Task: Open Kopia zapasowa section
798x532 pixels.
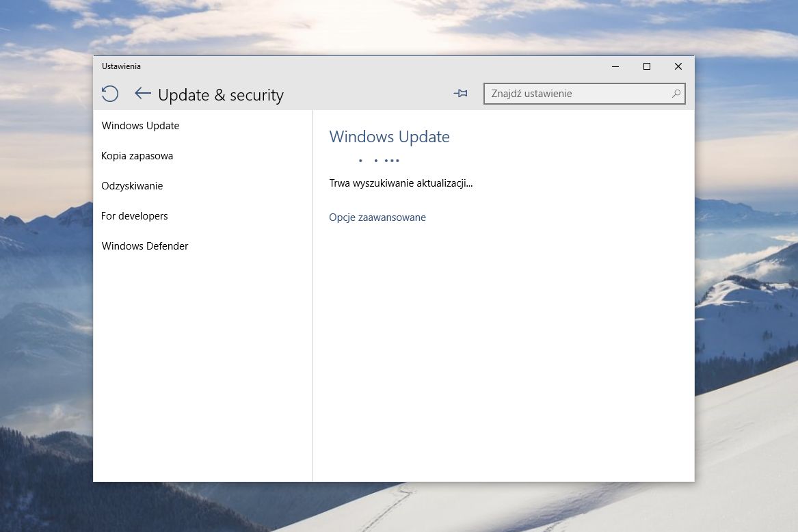Action: 137,156
